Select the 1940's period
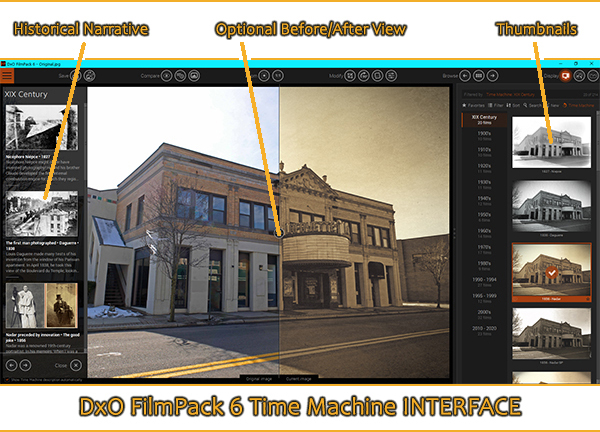Screen dimensions: 600x432 484,201
